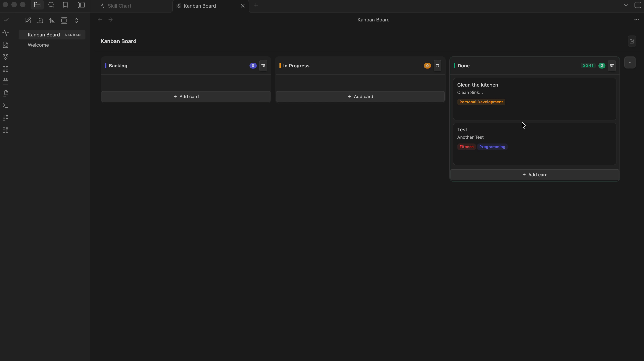Toggle the right sidebar panel icon

tap(638, 5)
